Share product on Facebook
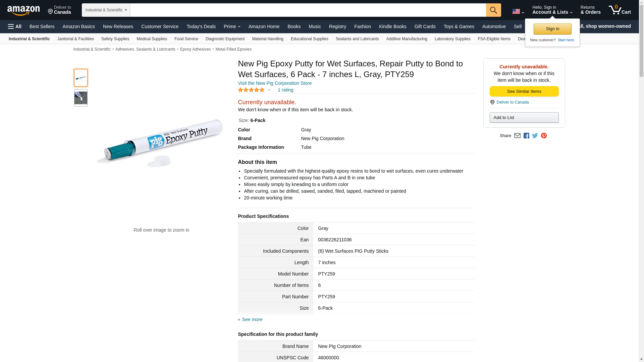The image size is (644, 362). click(x=526, y=136)
